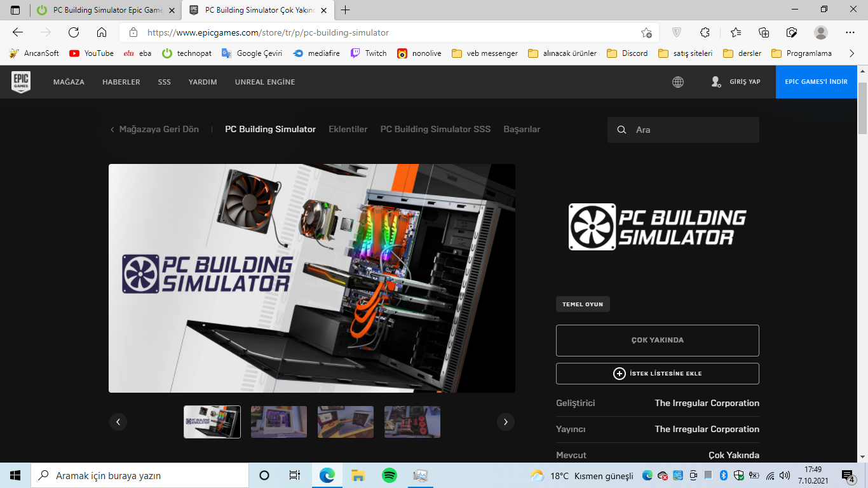Click the shield icon in the address bar
868x488 pixels.
pyautogui.click(x=677, y=32)
